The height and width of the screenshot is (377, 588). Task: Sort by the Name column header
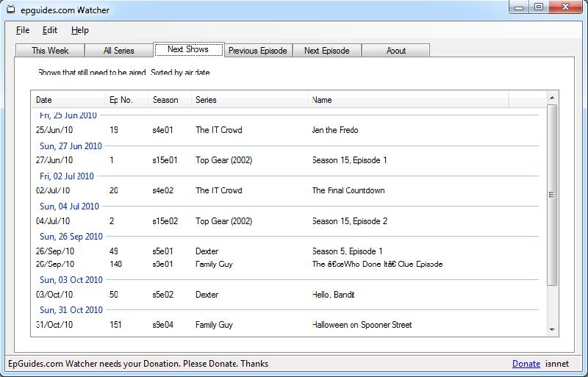pos(408,100)
